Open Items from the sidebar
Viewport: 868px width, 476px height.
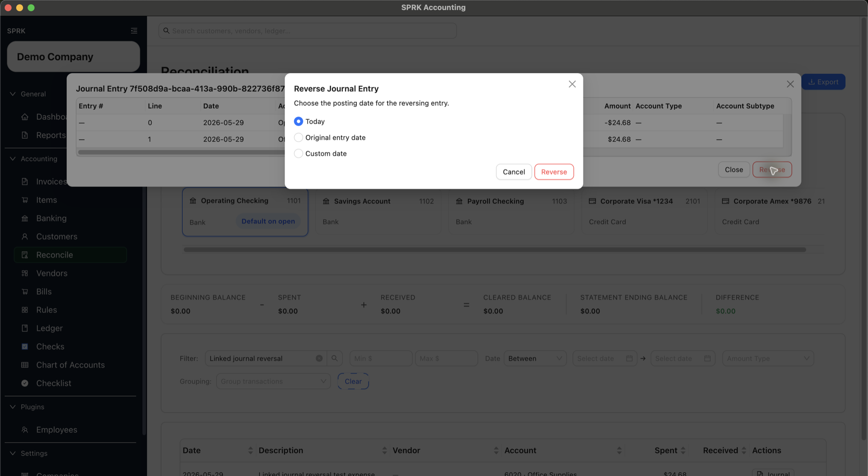coord(46,200)
